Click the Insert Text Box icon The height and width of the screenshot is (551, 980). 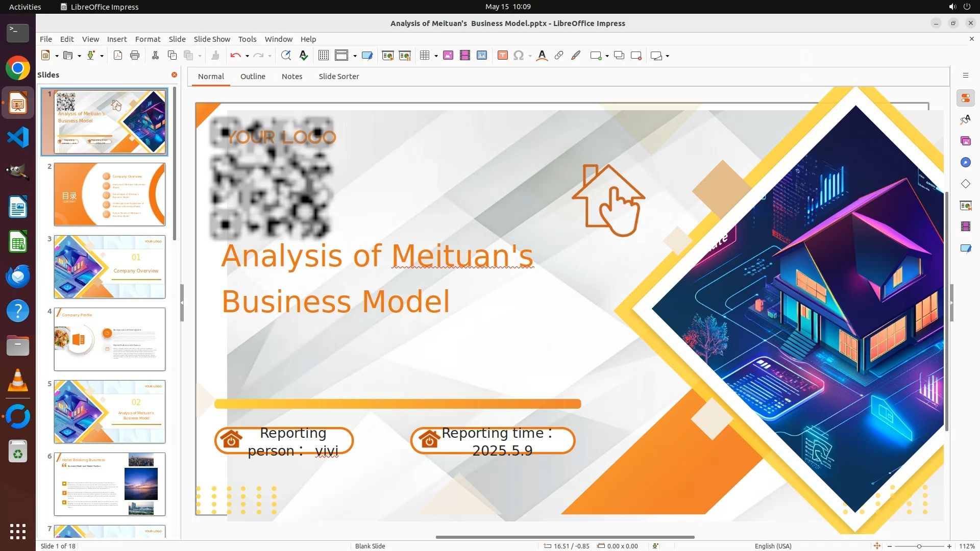coord(502,56)
